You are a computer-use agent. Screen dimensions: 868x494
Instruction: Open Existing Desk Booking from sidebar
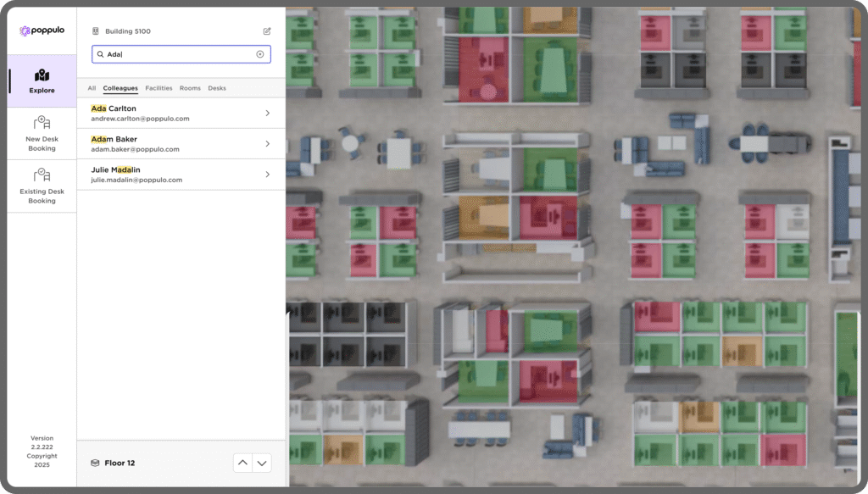coord(42,186)
